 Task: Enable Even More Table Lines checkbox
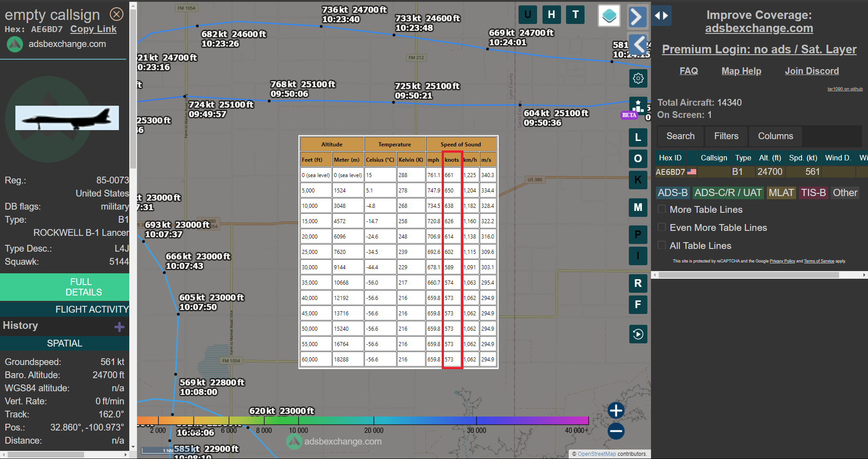[662, 227]
